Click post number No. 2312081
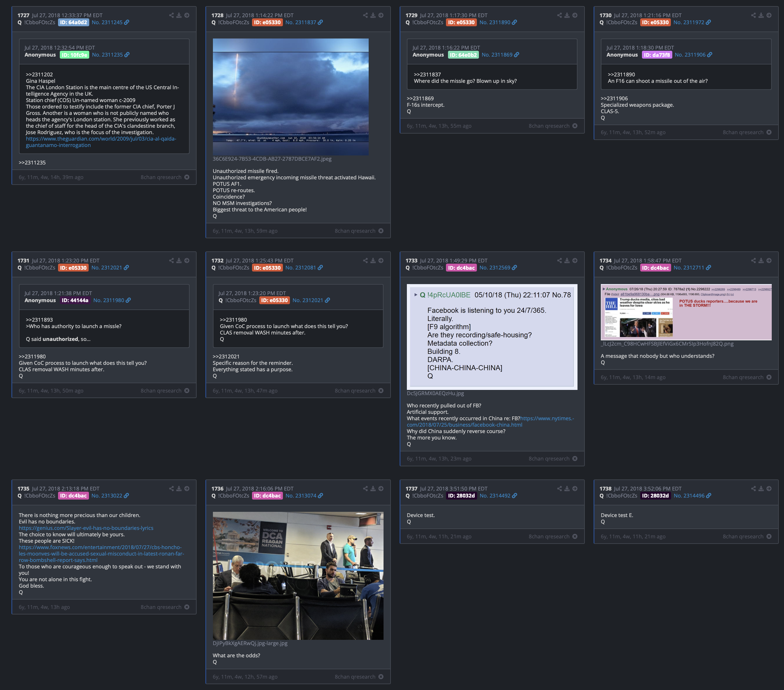 [x=301, y=268]
